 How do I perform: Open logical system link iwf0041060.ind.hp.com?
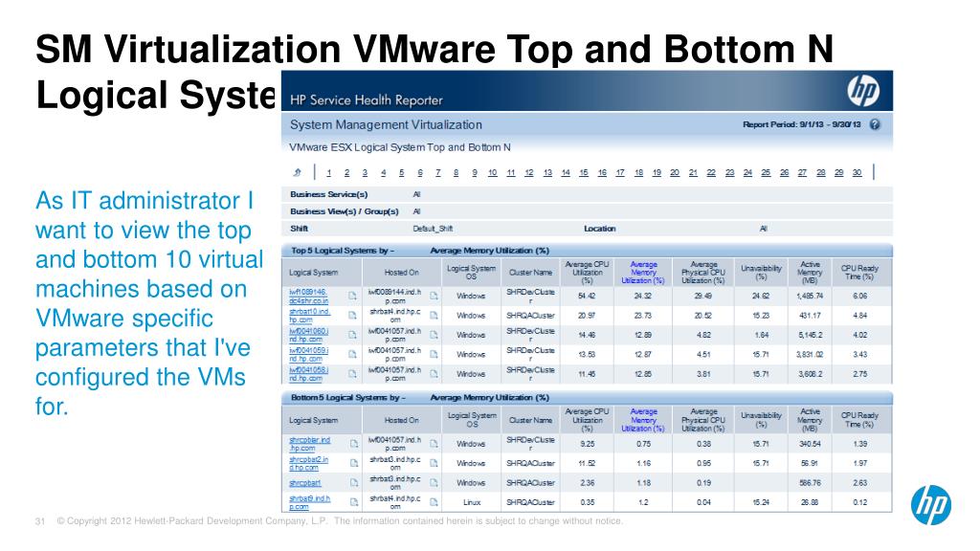point(309,335)
